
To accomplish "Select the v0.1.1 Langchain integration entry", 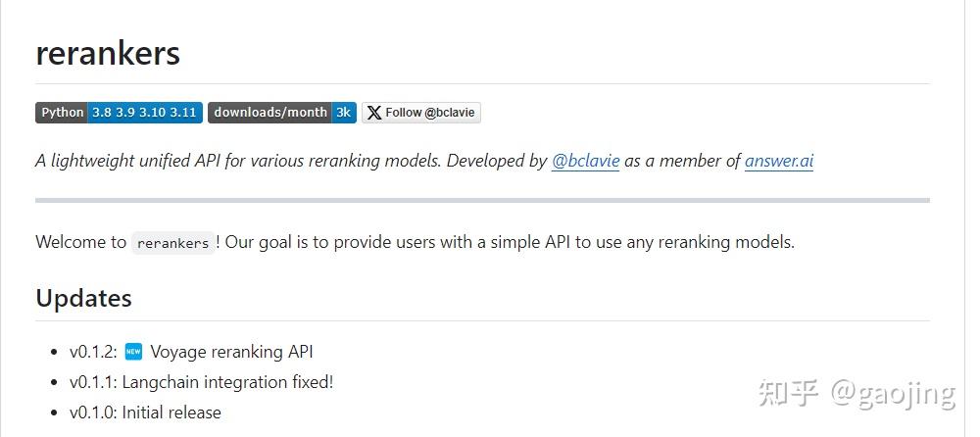I will [201, 382].
